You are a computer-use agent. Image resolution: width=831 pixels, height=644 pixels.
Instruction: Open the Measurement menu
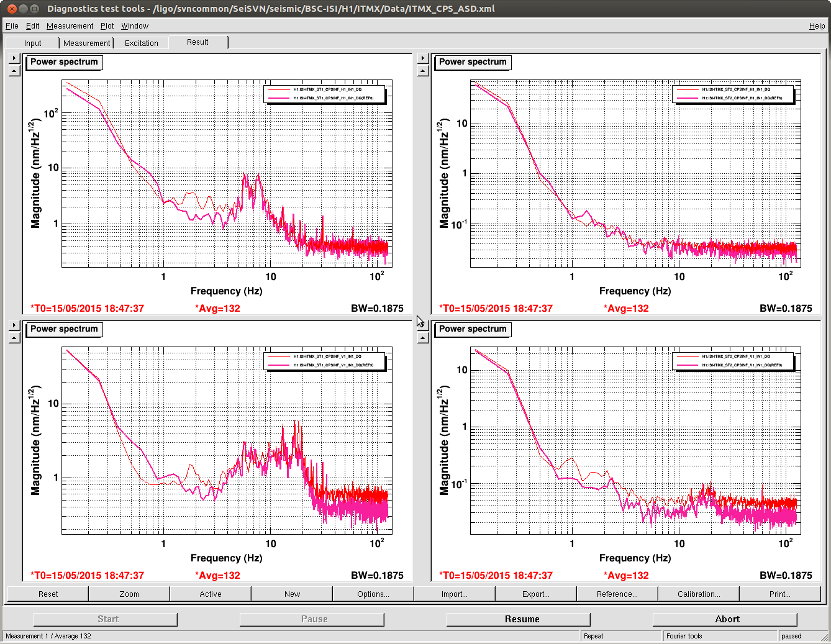[x=70, y=26]
